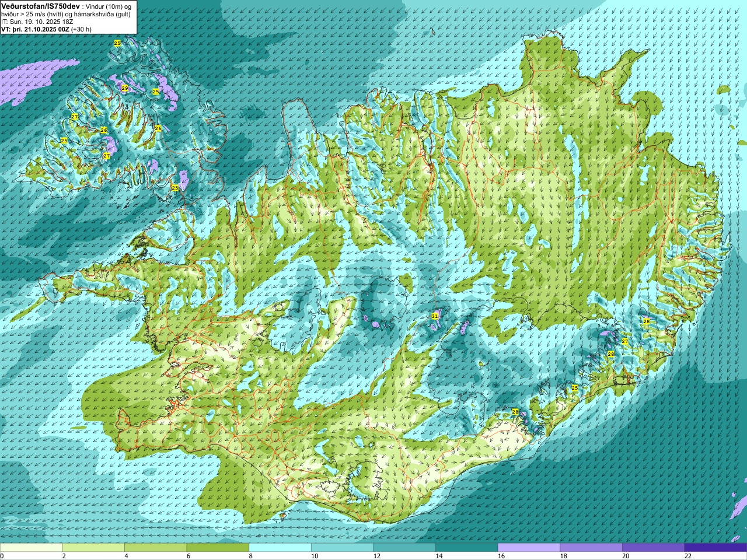Screen dimensions: 747x560
Task: Click the olive green 6–8 m/s legend swatch
Action: tap(218, 548)
